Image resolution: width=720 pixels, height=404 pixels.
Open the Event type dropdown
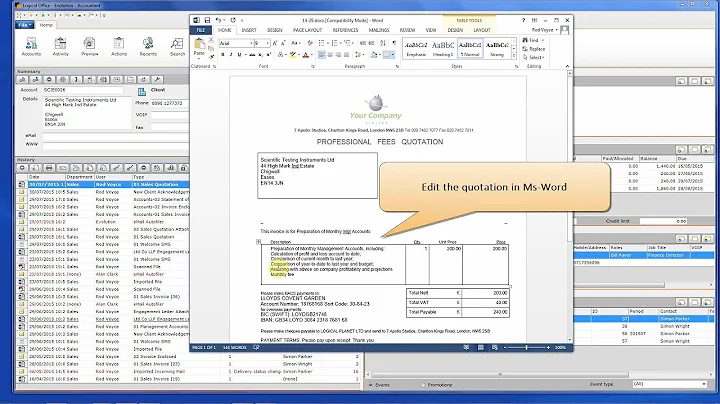tap(703, 384)
